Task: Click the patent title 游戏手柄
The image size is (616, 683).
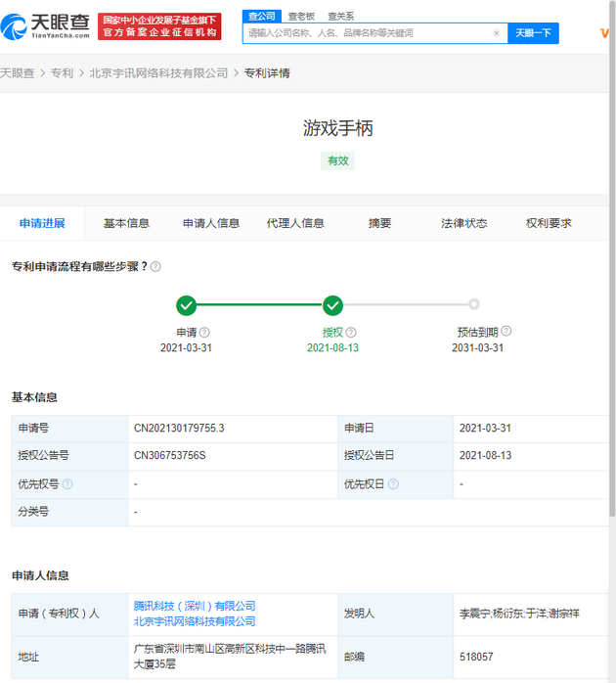Action: (x=337, y=128)
